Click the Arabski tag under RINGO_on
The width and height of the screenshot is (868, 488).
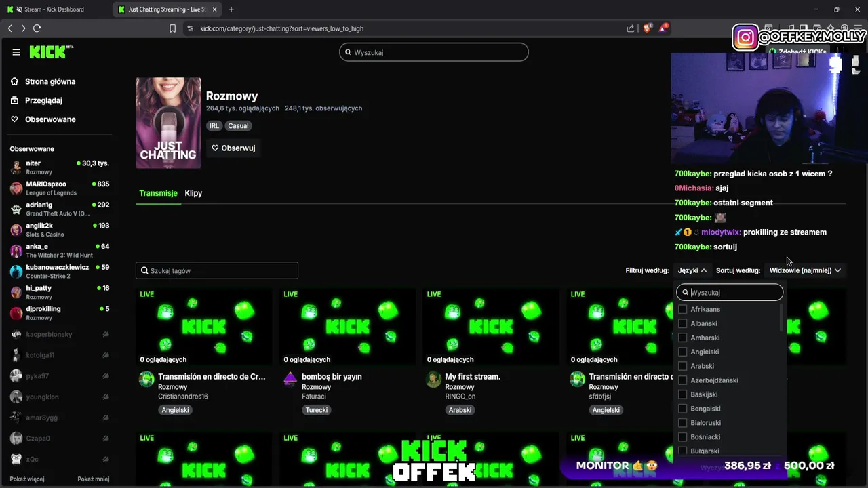click(x=460, y=410)
